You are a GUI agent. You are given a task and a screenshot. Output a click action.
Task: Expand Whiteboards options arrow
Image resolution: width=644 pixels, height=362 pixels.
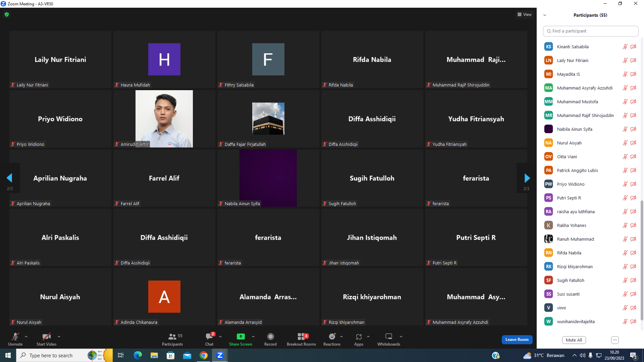tap(401, 337)
